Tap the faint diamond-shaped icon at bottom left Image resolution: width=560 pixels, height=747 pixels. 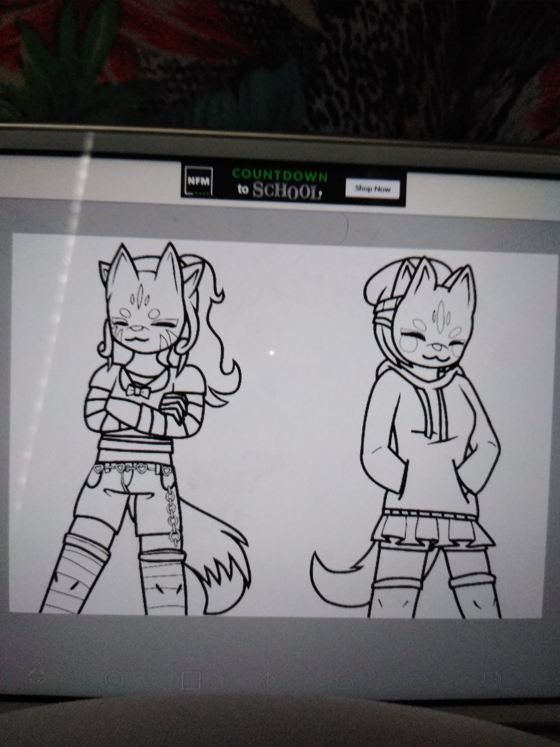(x=36, y=677)
